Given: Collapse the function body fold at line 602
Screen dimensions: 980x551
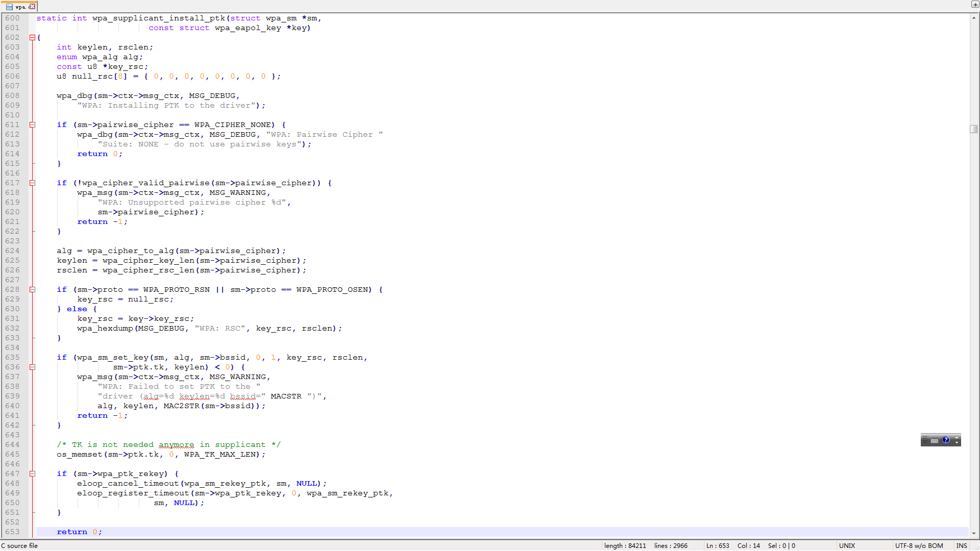Looking at the screenshot, I should point(32,38).
